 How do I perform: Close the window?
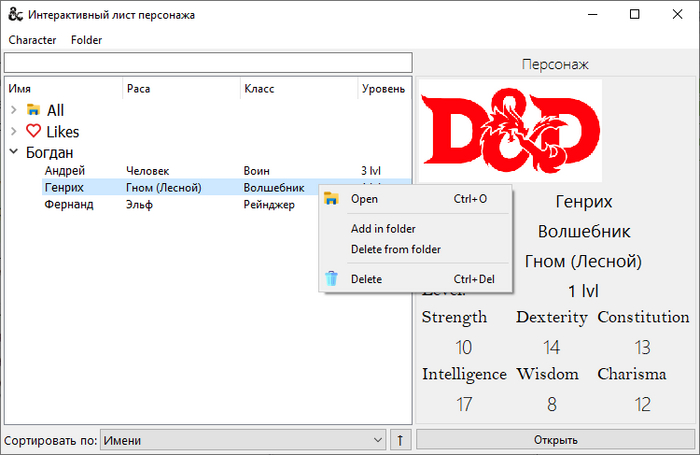677,14
